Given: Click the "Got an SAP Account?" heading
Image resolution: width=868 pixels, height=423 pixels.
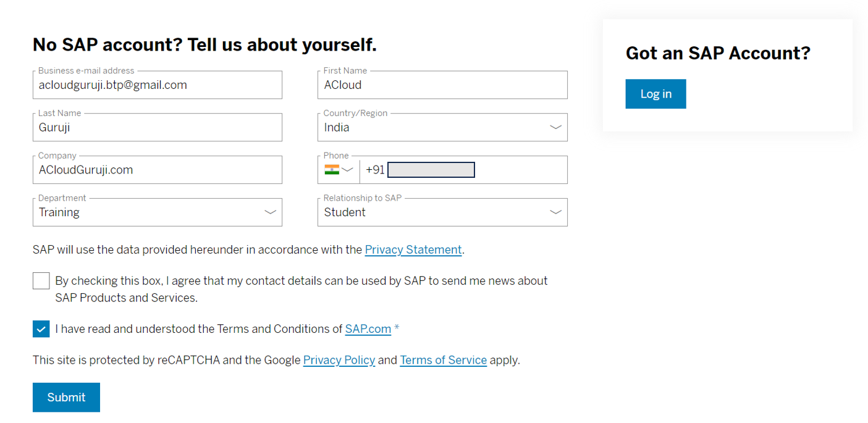Looking at the screenshot, I should pyautogui.click(x=718, y=53).
